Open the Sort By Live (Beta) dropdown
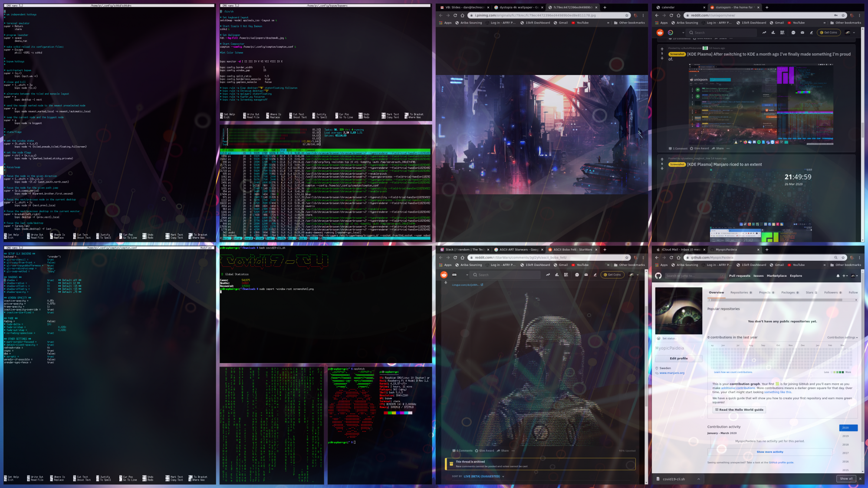Viewport: 868px width, 488px height. pyautogui.click(x=484, y=476)
